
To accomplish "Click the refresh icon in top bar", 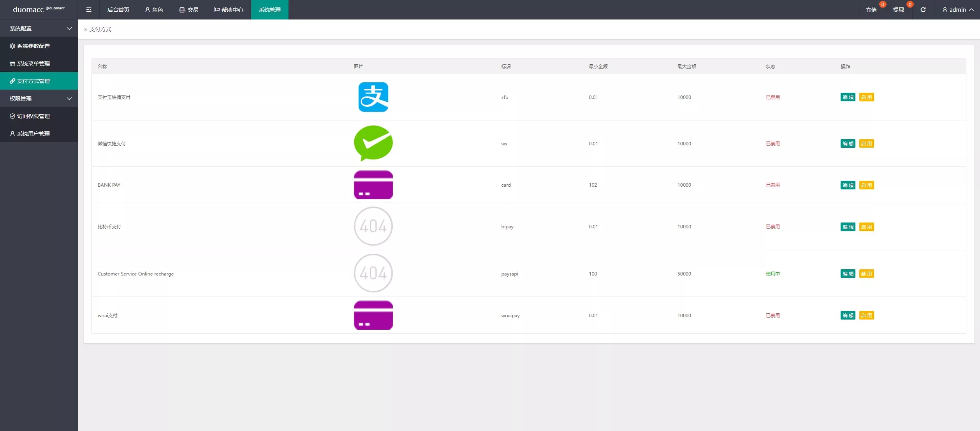I will click(x=923, y=10).
